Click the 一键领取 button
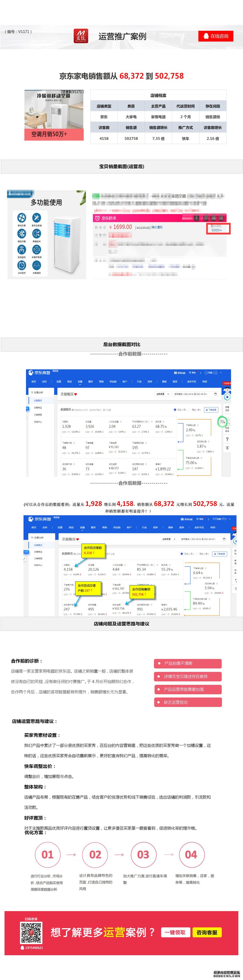Image resolution: width=243 pixels, height=980 pixels. [x=175, y=932]
